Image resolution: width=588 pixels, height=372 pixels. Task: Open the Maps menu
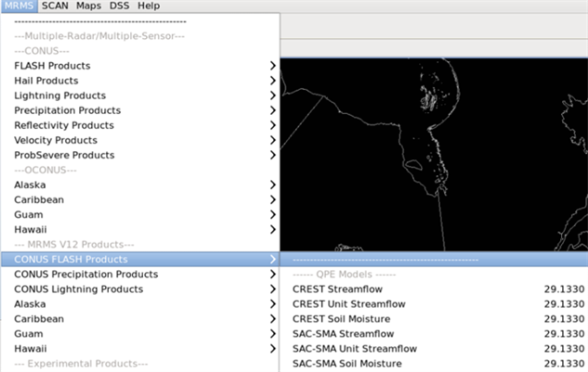point(88,6)
